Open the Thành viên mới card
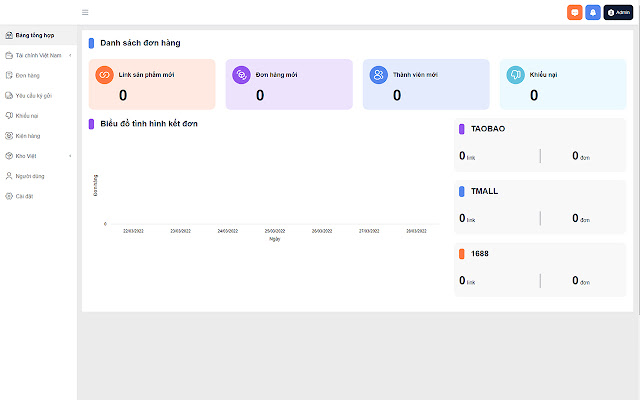The image size is (640, 400). click(426, 84)
